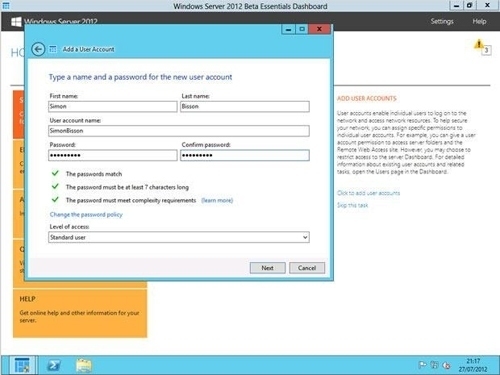Click the 'Click to add user accounts' link
The width and height of the screenshot is (500, 375).
tap(368, 193)
